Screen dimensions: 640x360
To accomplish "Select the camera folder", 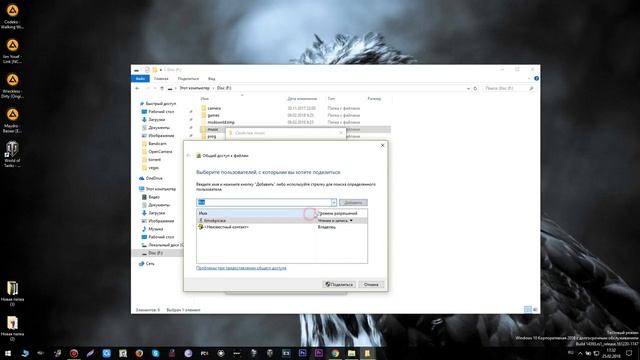I will point(214,108).
